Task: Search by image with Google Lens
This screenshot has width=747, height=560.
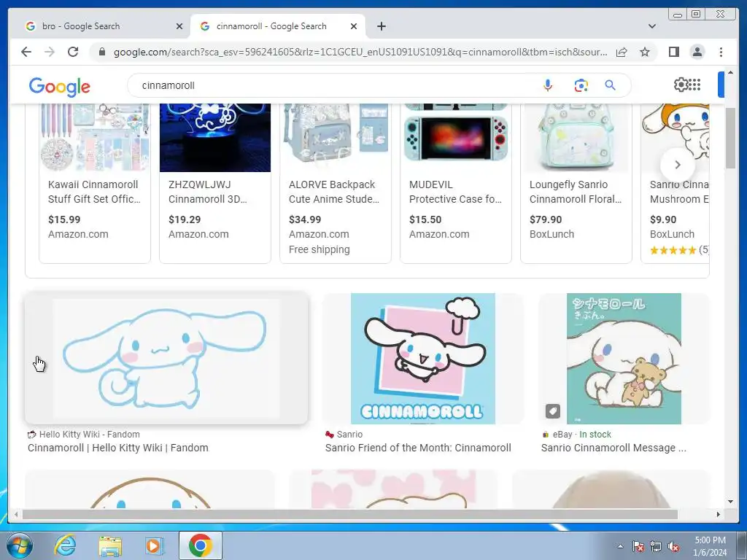Action: [x=581, y=86]
